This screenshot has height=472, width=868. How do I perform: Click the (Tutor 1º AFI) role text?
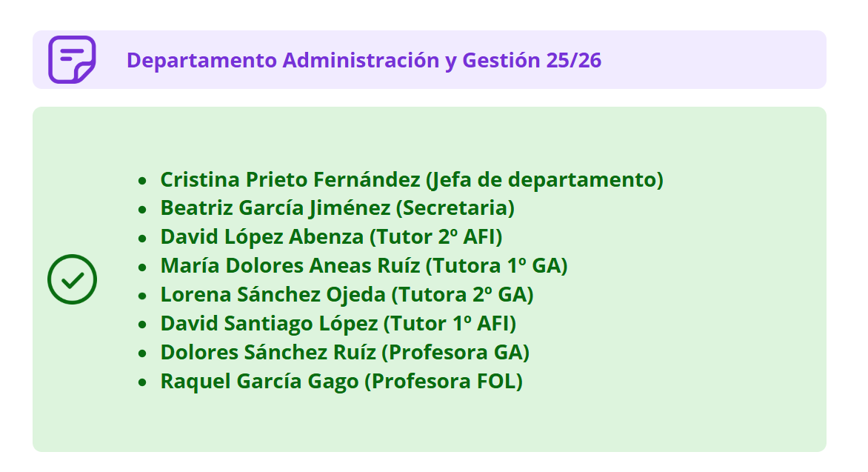tap(450, 324)
